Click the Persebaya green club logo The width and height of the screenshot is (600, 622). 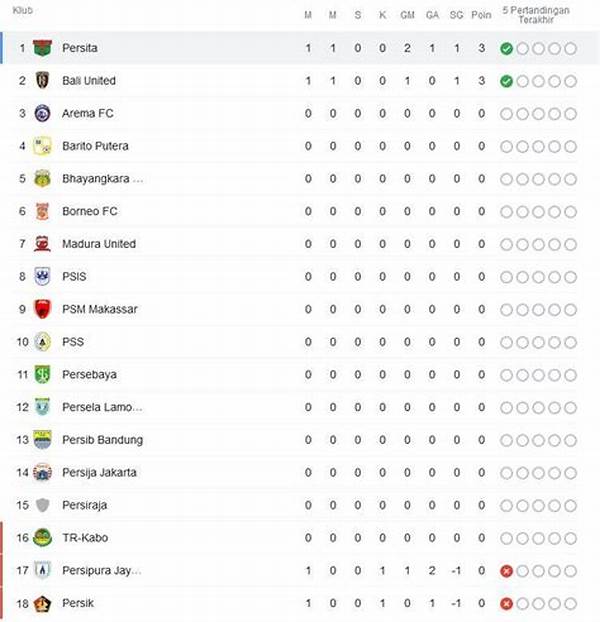point(42,375)
